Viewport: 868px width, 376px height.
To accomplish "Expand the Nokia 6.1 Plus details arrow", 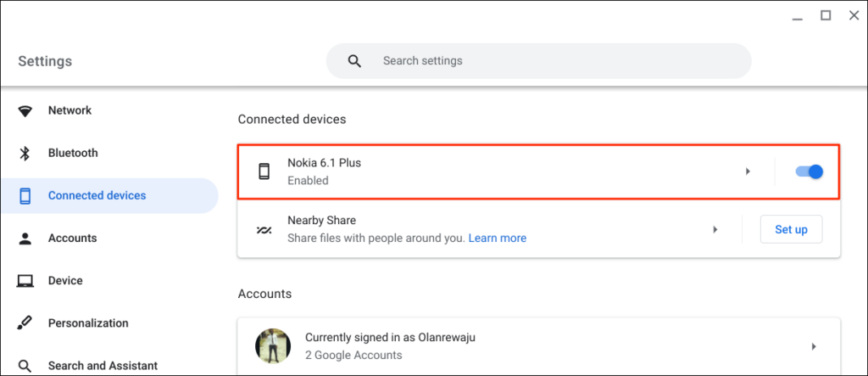I will (x=748, y=171).
